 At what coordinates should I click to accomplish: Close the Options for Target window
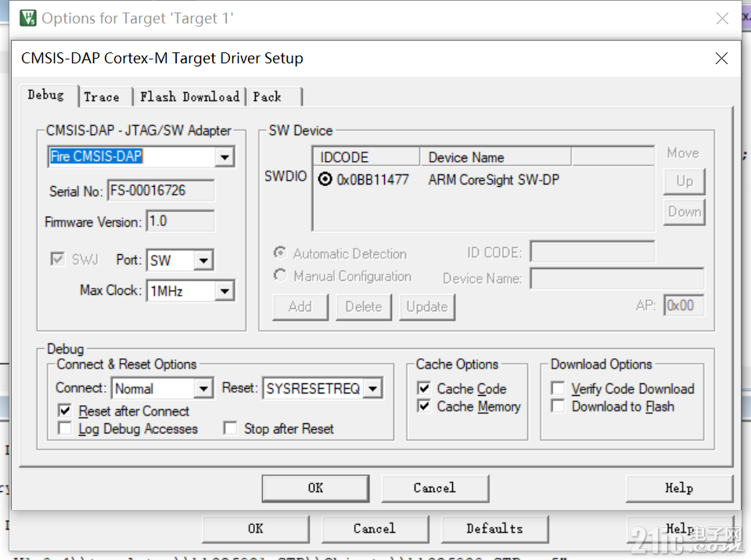tap(722, 19)
